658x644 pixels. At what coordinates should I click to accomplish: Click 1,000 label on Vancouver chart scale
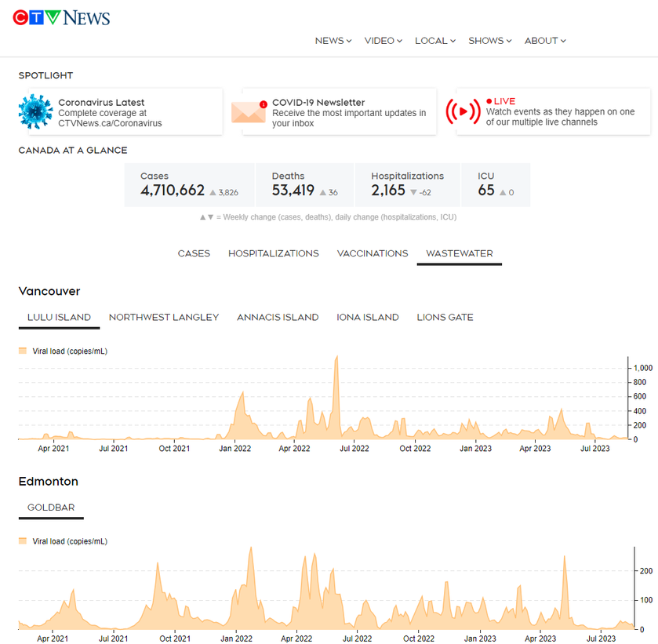643,368
